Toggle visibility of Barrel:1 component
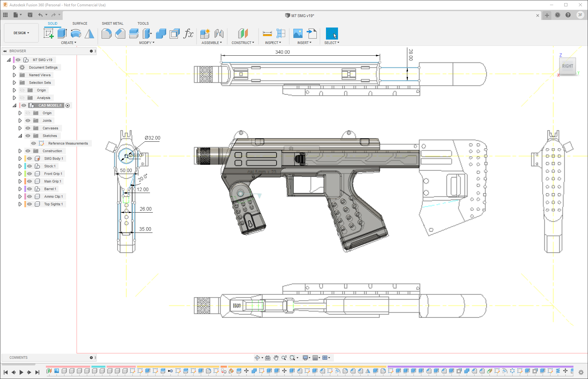 coord(29,189)
